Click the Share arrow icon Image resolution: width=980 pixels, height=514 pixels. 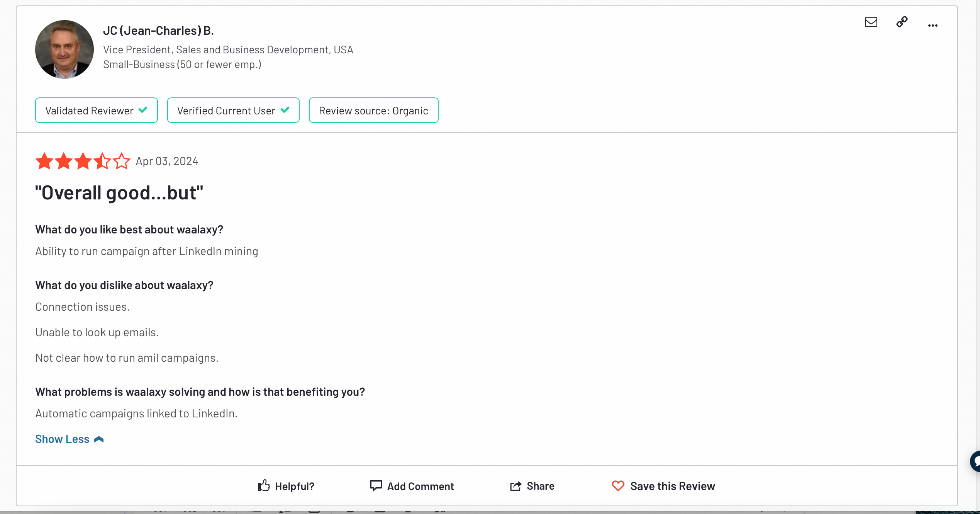coord(515,486)
